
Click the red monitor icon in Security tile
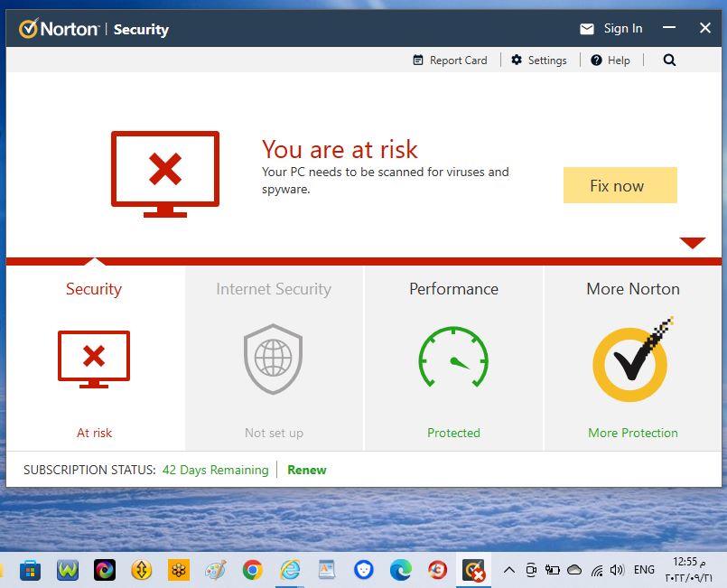pos(94,359)
